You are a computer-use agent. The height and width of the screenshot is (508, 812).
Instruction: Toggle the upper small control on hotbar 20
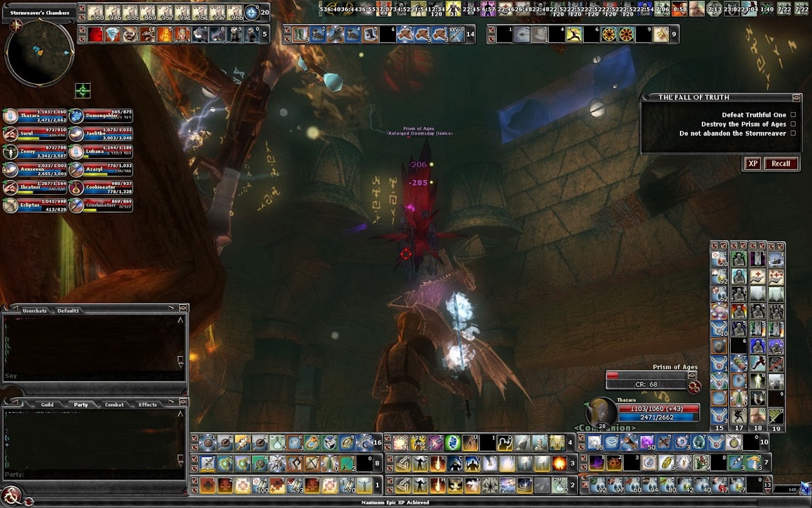[x=82, y=8]
